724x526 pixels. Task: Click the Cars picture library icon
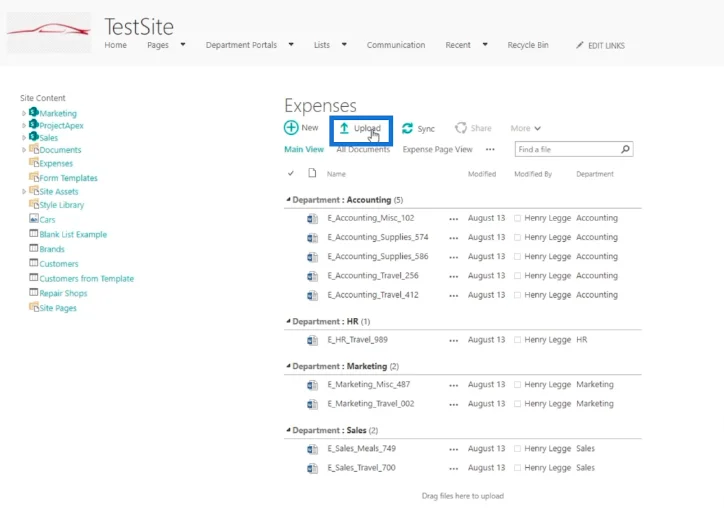34,218
